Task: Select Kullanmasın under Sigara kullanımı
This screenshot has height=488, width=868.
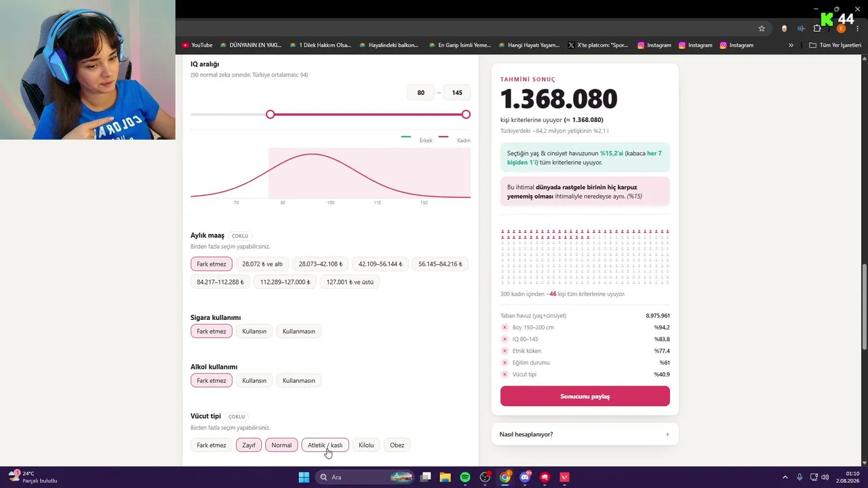Action: coord(299,331)
